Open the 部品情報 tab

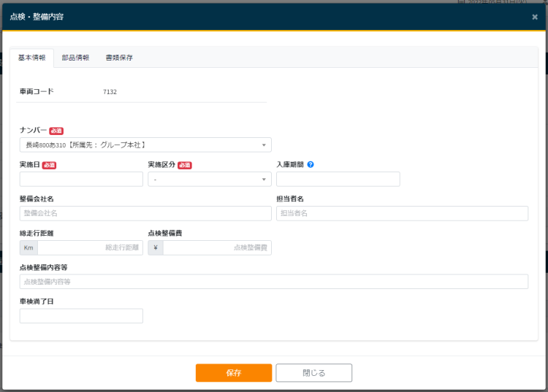pyautogui.click(x=75, y=58)
